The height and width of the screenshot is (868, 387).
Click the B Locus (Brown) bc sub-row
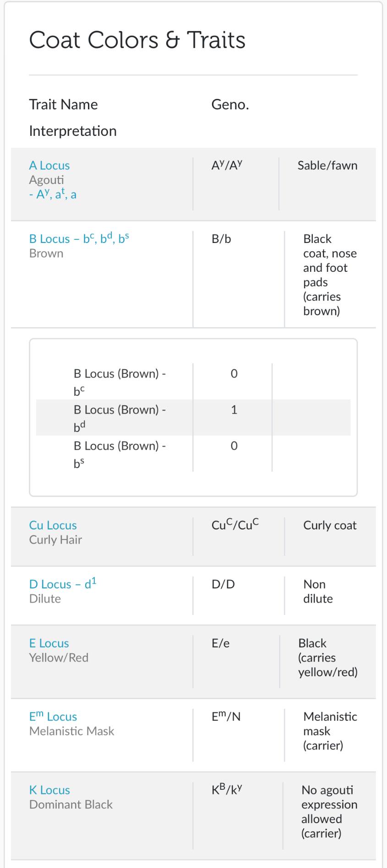point(120,381)
